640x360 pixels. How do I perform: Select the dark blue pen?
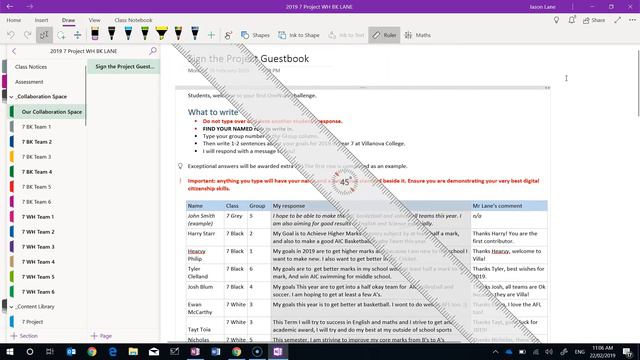point(195,33)
